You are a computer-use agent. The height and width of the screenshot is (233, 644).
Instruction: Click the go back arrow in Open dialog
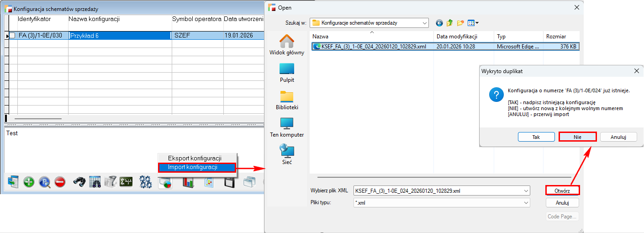click(439, 22)
